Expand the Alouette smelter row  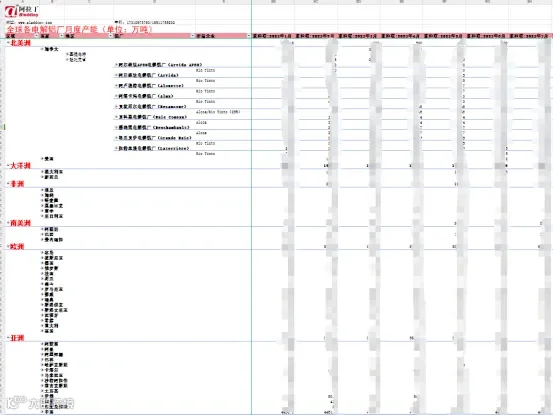click(x=116, y=85)
